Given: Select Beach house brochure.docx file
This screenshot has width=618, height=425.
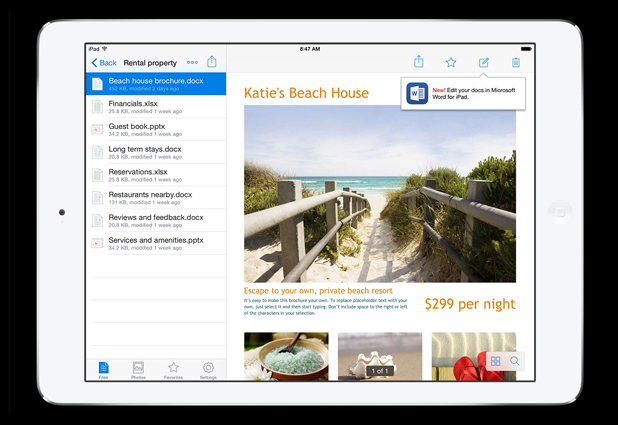Looking at the screenshot, I should pos(156,84).
